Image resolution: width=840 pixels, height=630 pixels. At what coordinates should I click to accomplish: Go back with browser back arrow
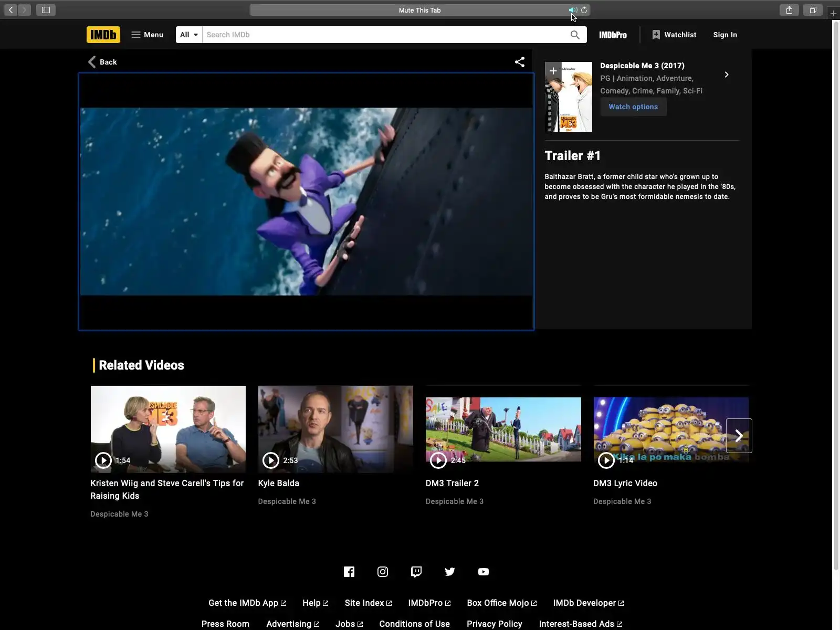(10, 10)
